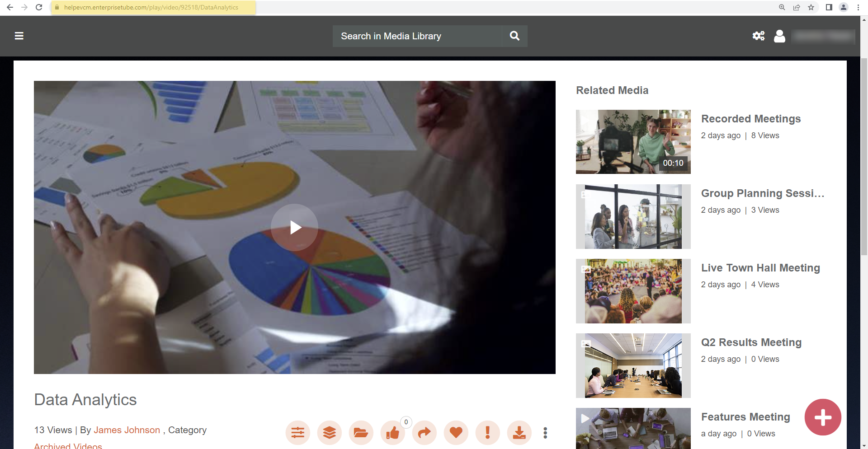Click the thumbs up like button
Screen dimensions: 868x449
[x=392, y=433]
